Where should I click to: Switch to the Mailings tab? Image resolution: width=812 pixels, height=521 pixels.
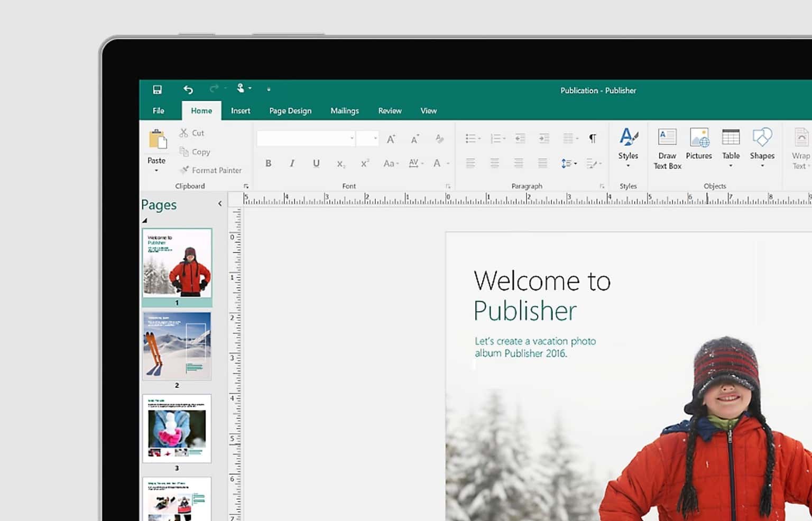[344, 110]
